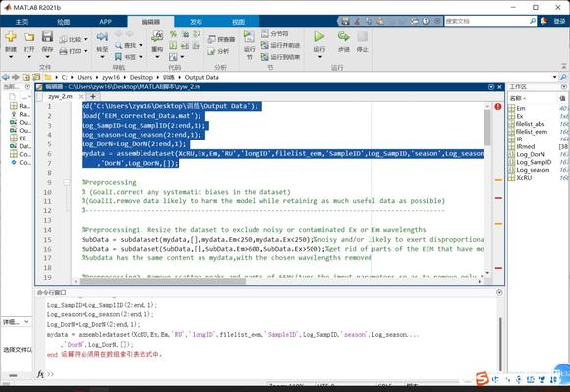The width and height of the screenshot is (570, 392).
Task: Open the Print dropdown
Action: point(85,51)
